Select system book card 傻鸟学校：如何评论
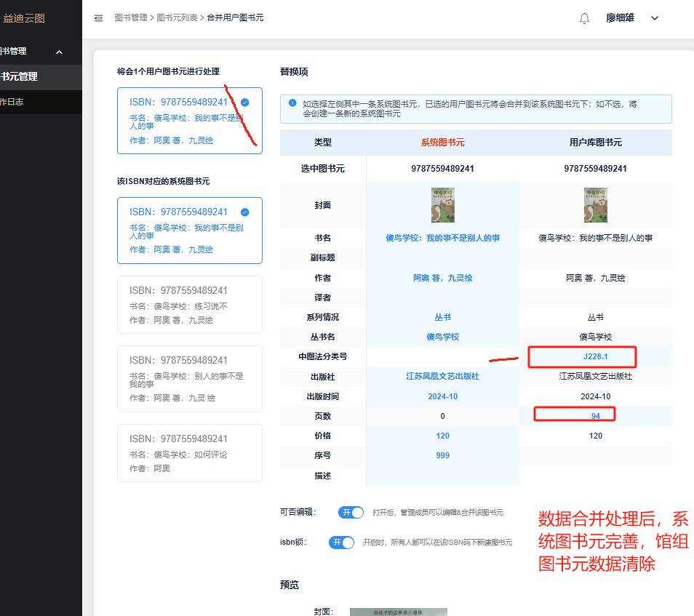Viewport: 694px width, 616px height. (x=189, y=453)
